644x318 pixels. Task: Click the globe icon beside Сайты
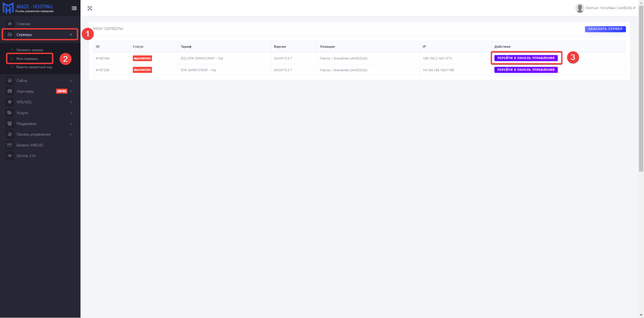pyautogui.click(x=10, y=81)
